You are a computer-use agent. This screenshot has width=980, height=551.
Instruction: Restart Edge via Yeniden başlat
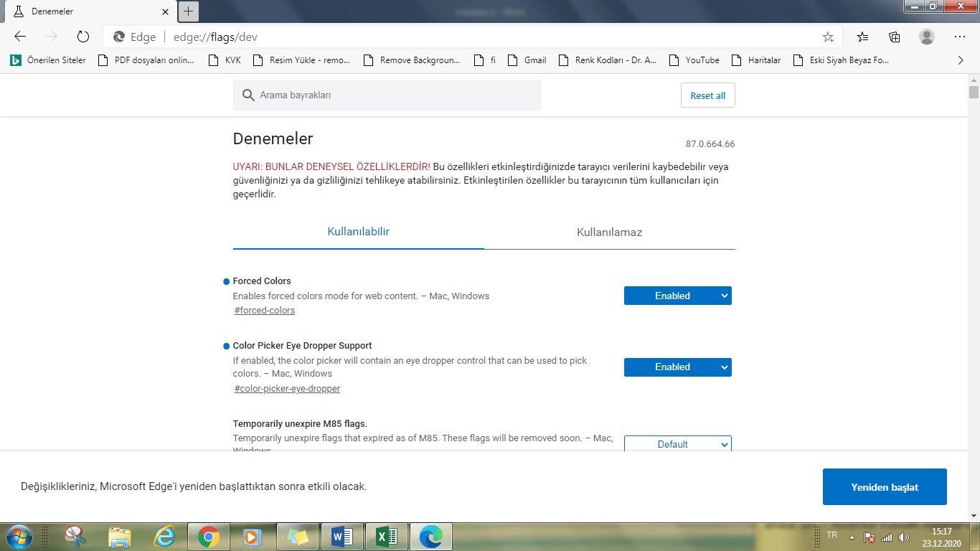(885, 486)
